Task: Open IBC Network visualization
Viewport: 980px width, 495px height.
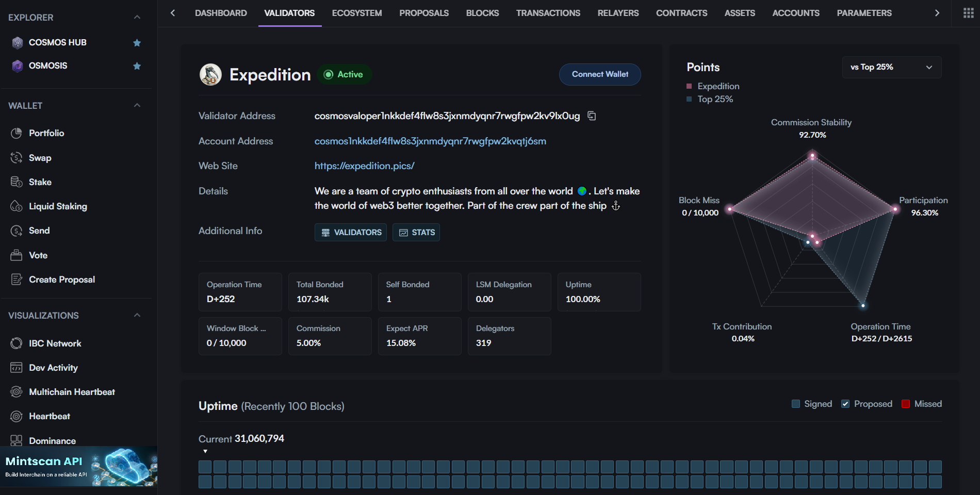Action: pyautogui.click(x=55, y=343)
